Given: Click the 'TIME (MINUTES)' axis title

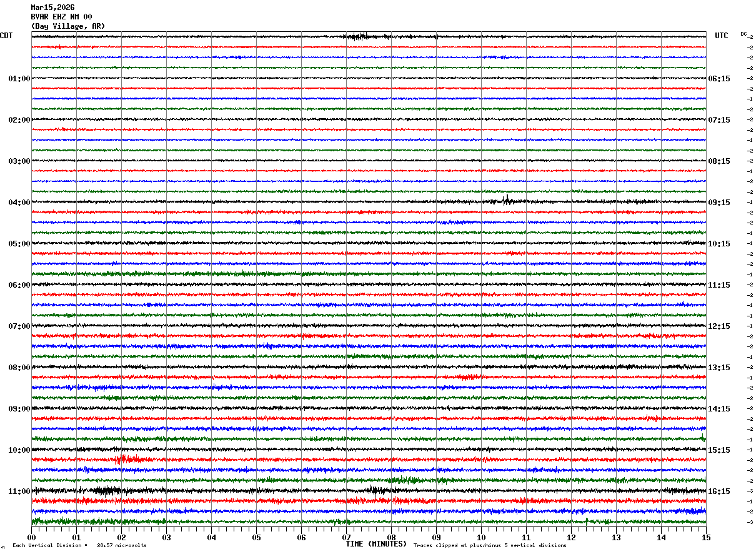Looking at the screenshot, I should (x=376, y=544).
